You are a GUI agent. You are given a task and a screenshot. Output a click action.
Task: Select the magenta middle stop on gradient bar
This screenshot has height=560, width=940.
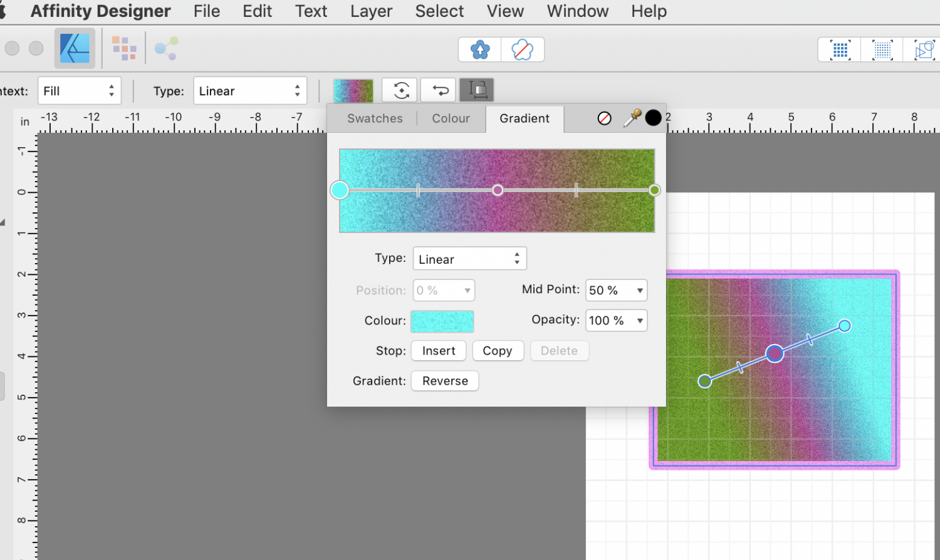coord(498,190)
